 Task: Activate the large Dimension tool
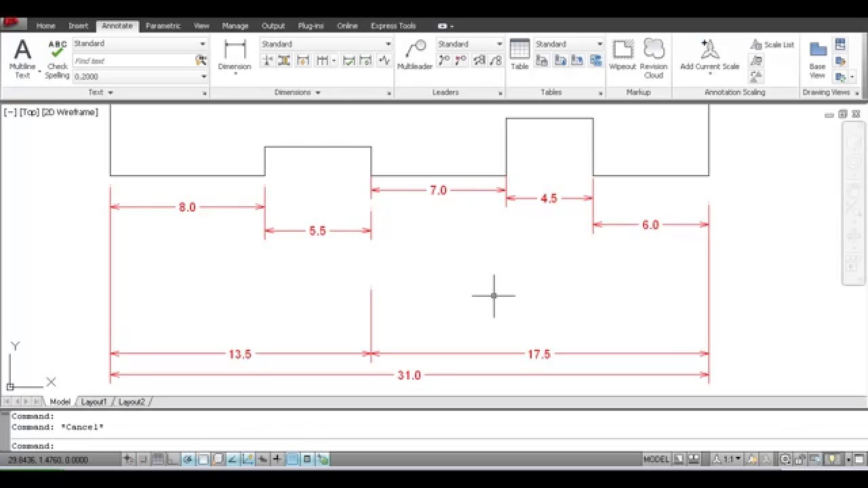click(235, 56)
